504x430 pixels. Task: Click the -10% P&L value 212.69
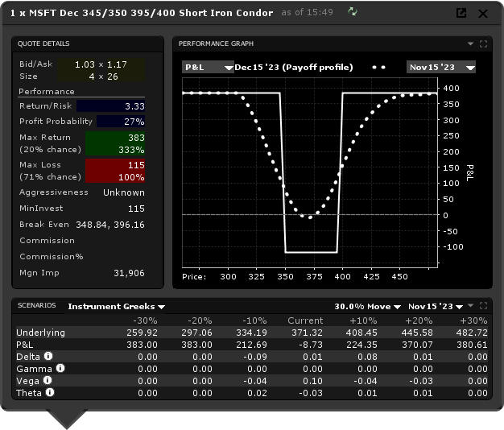pyautogui.click(x=251, y=345)
